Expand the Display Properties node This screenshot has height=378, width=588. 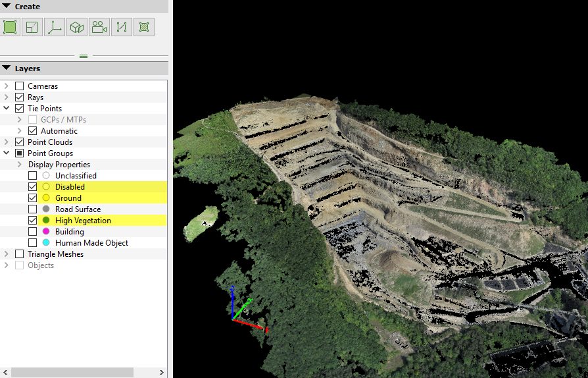coord(20,165)
